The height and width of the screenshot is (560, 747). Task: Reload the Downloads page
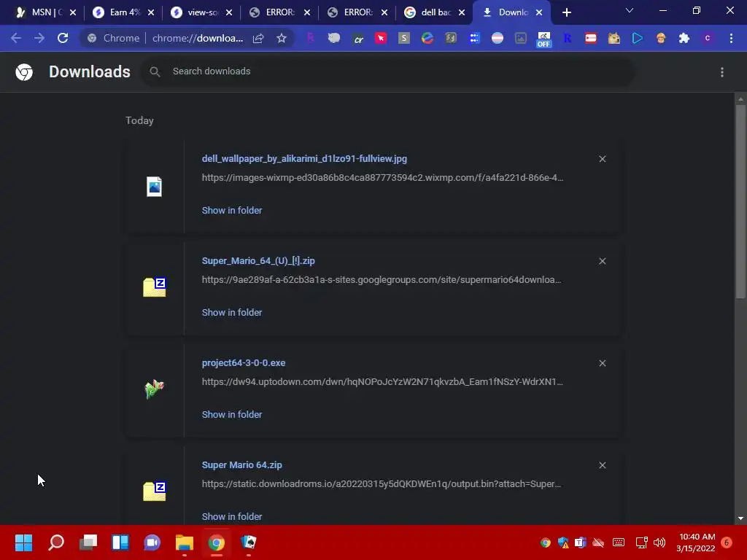(63, 38)
